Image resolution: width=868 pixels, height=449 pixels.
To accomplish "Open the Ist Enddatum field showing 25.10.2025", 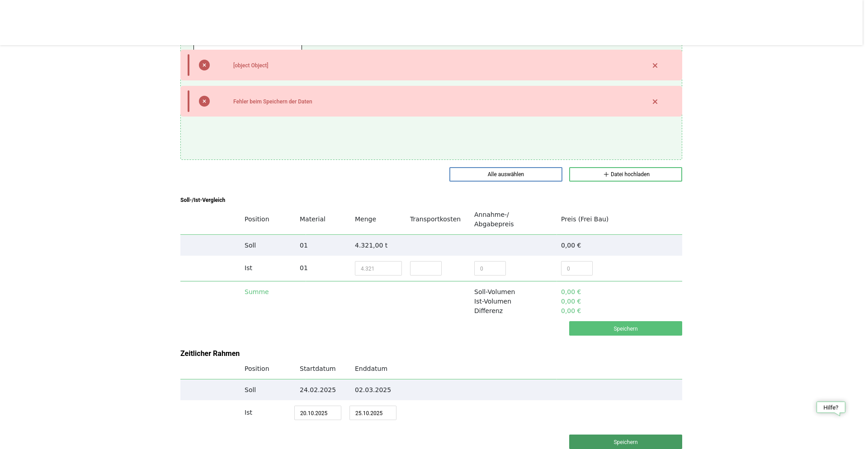I will pyautogui.click(x=373, y=413).
